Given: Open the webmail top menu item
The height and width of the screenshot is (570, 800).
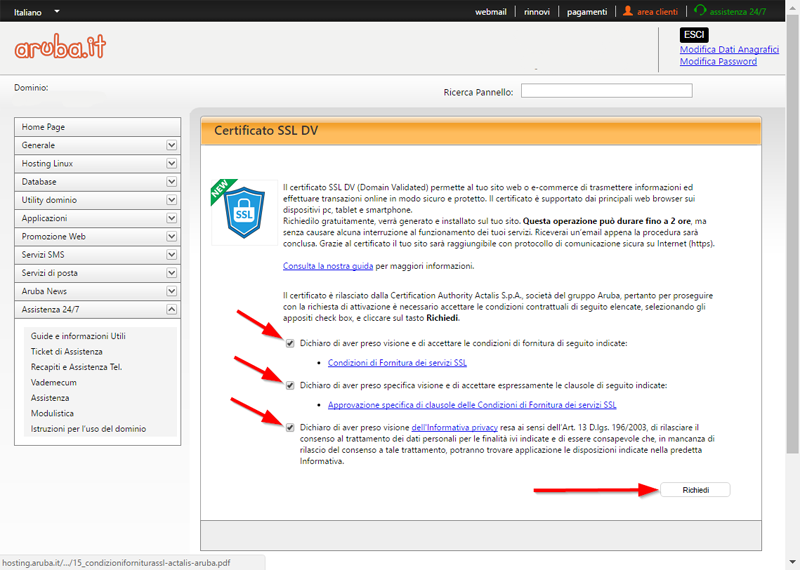Looking at the screenshot, I should [491, 12].
